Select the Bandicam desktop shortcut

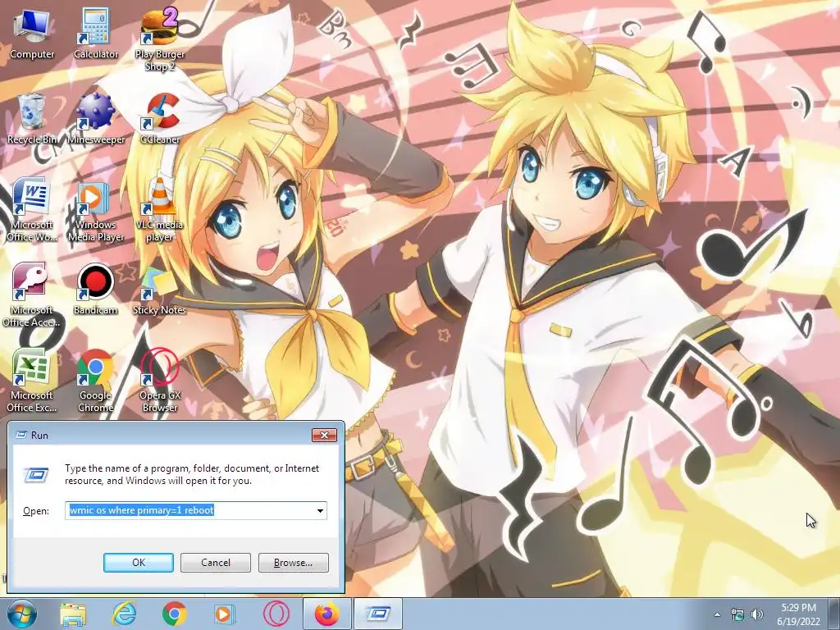(96, 290)
